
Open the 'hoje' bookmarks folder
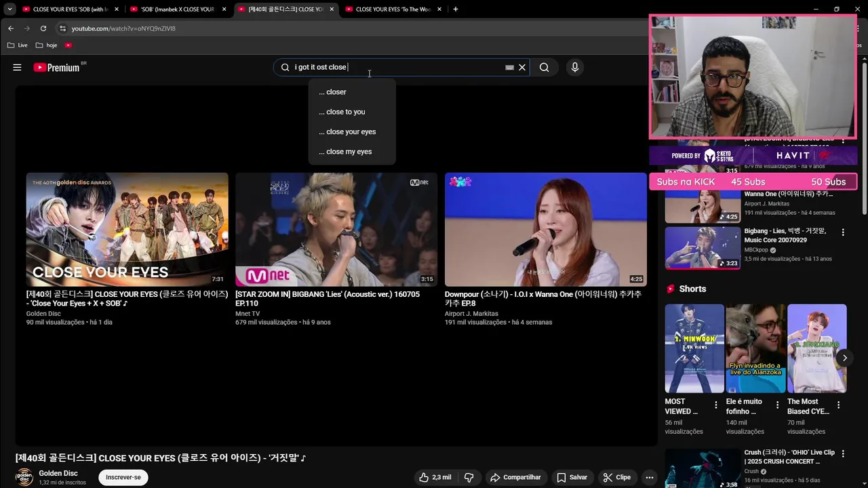46,45
